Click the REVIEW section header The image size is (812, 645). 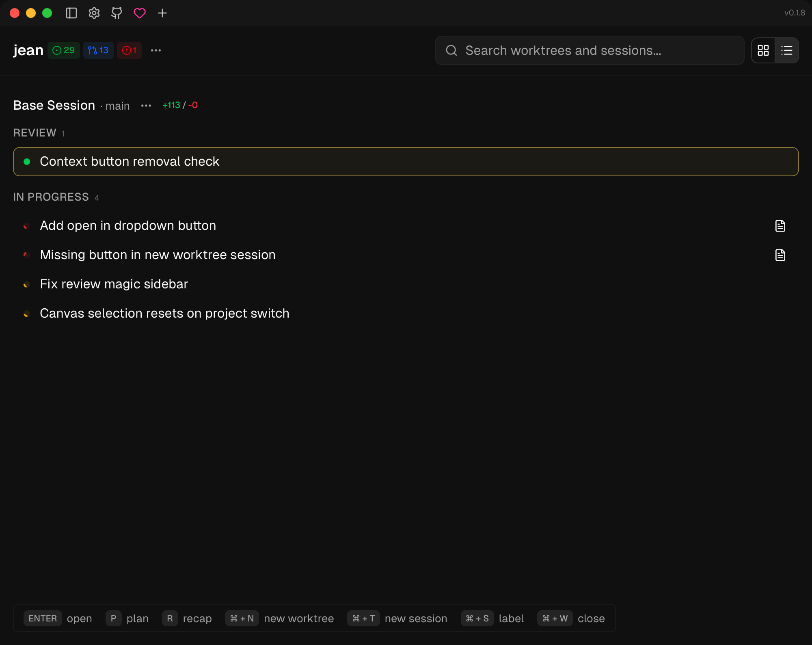coord(35,133)
